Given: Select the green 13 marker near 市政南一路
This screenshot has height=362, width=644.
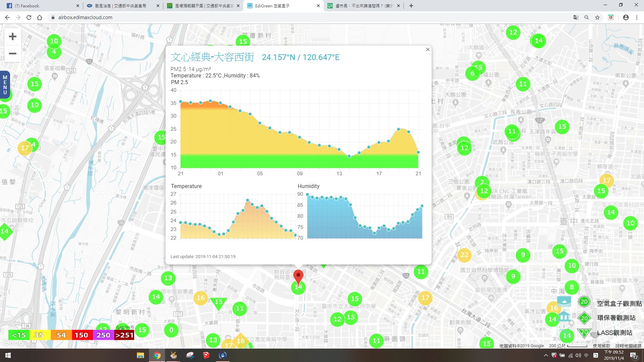Looking at the screenshot, I should pos(168,278).
